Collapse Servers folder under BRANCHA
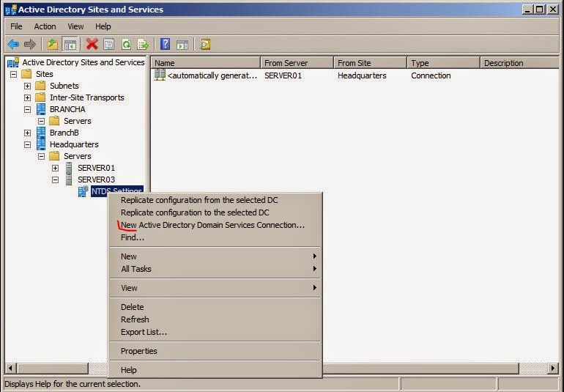Viewport: 564px width, 392px height. (x=41, y=121)
